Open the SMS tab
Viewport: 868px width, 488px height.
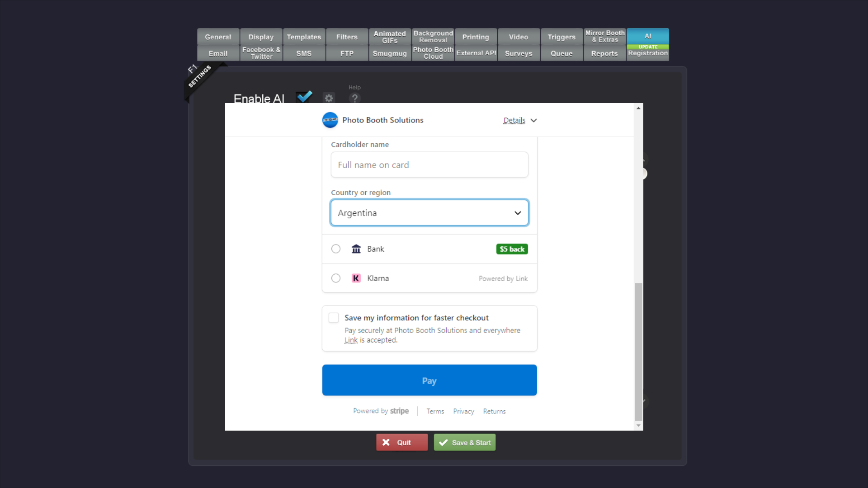click(x=304, y=53)
